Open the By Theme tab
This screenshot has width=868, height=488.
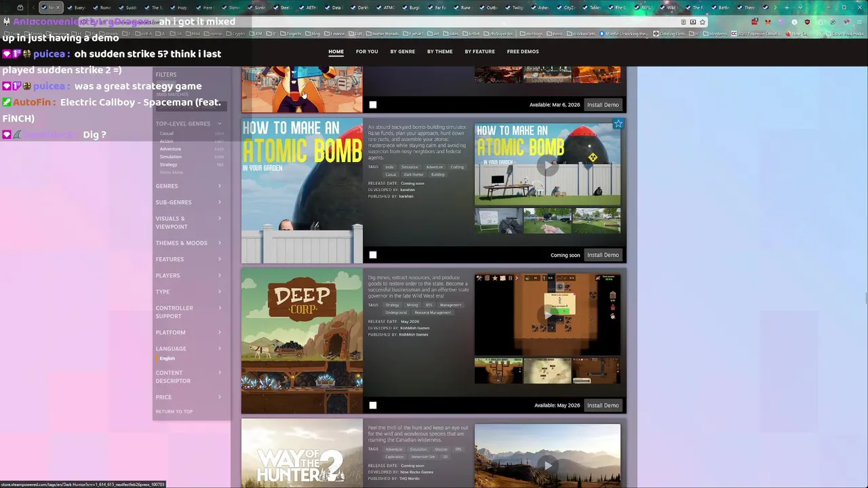[439, 52]
